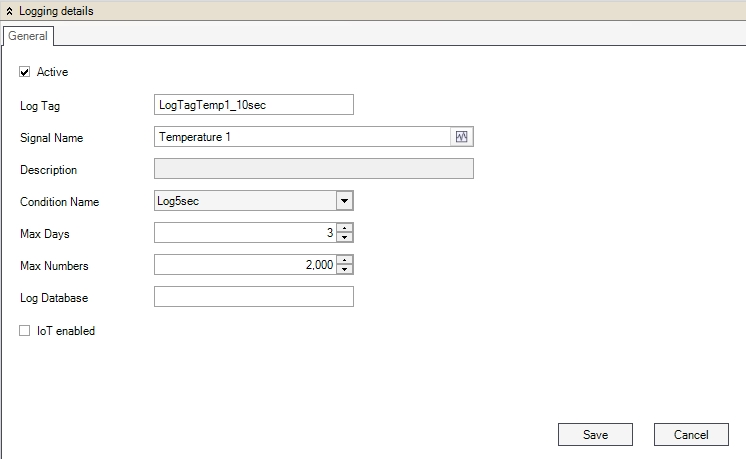The image size is (746, 459).
Task: Focus the Signal Name field with Temperature 1
Action: tap(302, 137)
